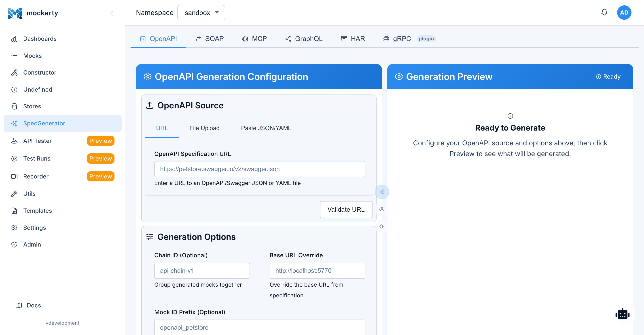Open the sandbox namespace dropdown
This screenshot has height=335, width=644.
click(201, 13)
